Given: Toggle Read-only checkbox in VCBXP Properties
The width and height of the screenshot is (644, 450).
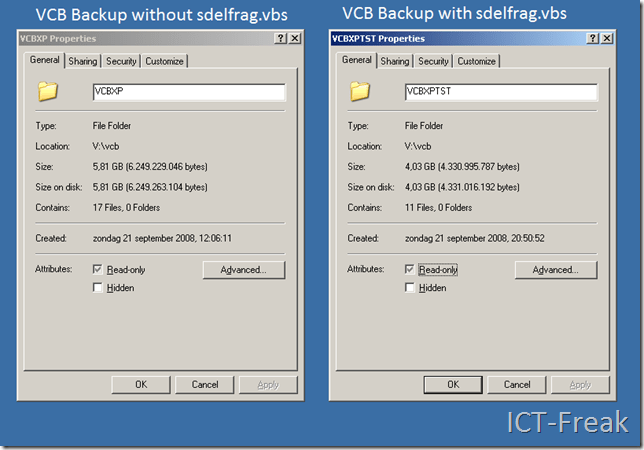Looking at the screenshot, I should (x=98, y=270).
